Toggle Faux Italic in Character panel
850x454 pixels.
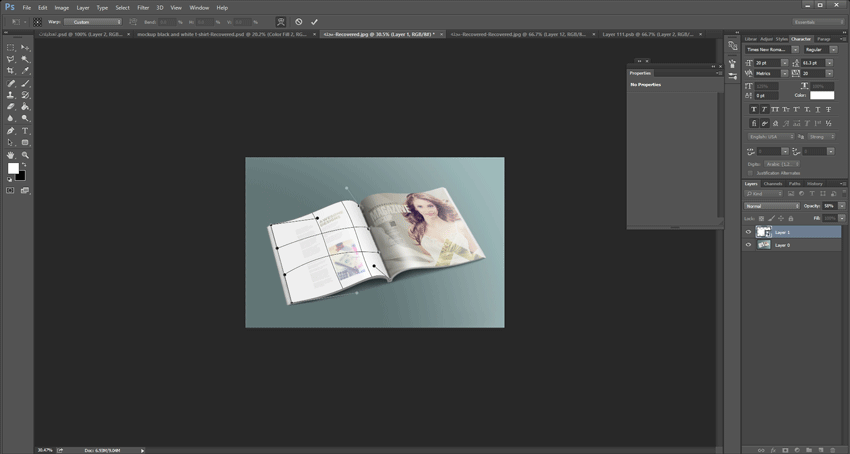coord(764,109)
